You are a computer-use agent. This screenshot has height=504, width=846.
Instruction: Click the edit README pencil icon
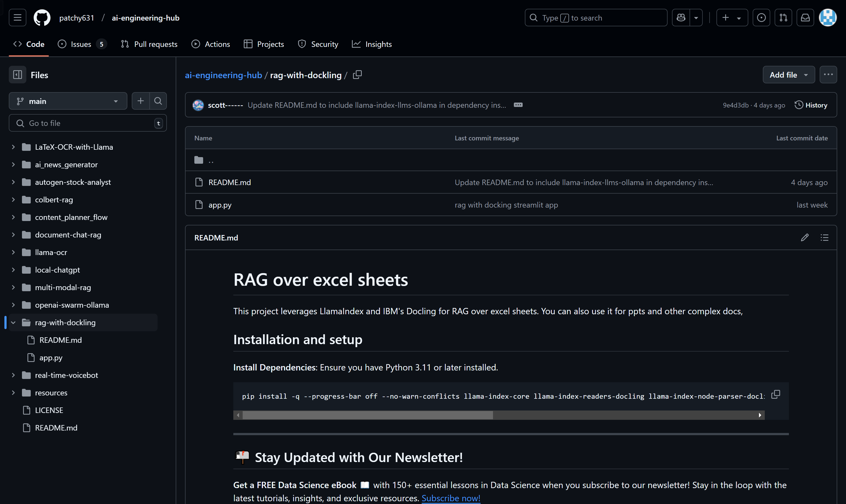804,237
